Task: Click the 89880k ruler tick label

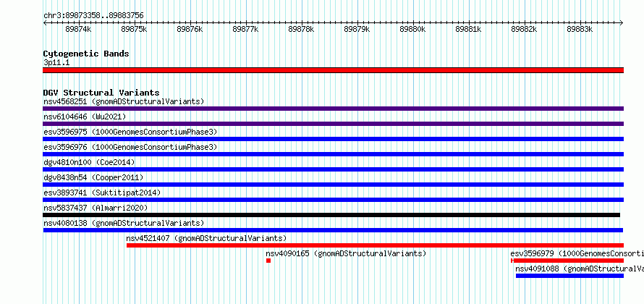Action: tap(412, 29)
